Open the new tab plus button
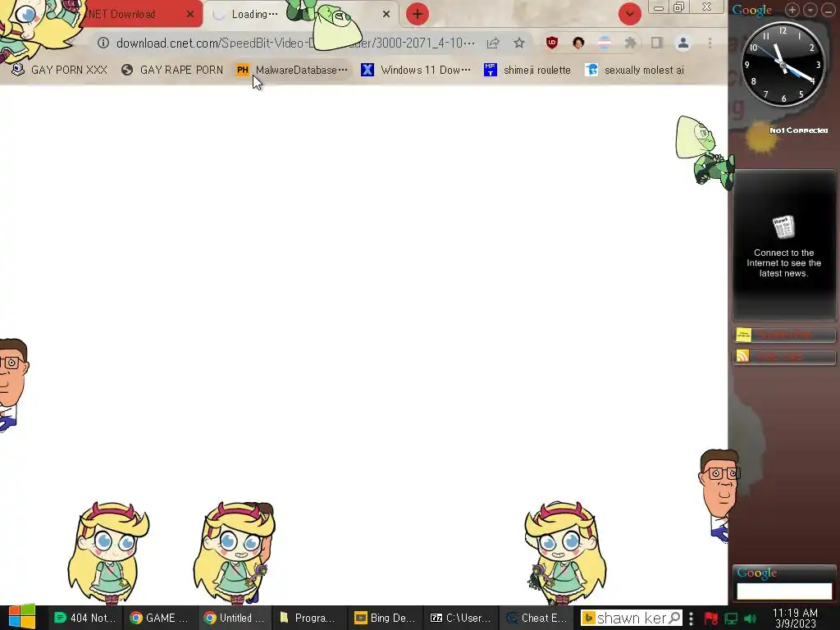This screenshot has width=840, height=630. click(x=418, y=14)
